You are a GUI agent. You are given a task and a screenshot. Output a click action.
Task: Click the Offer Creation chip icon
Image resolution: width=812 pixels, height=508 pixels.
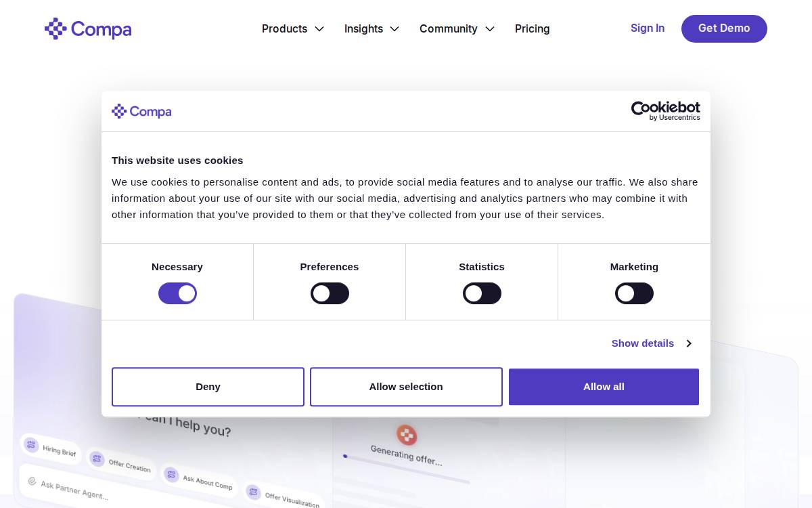pyautogui.click(x=97, y=459)
